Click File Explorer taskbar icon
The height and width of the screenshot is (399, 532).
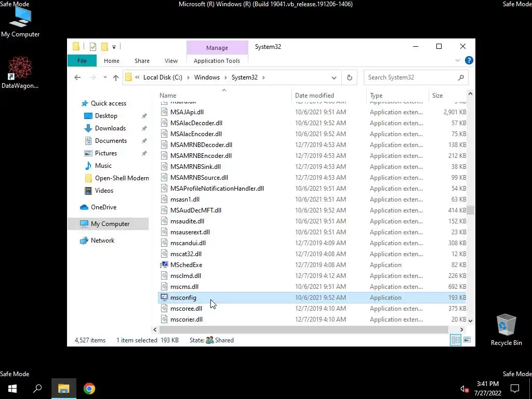click(63, 389)
